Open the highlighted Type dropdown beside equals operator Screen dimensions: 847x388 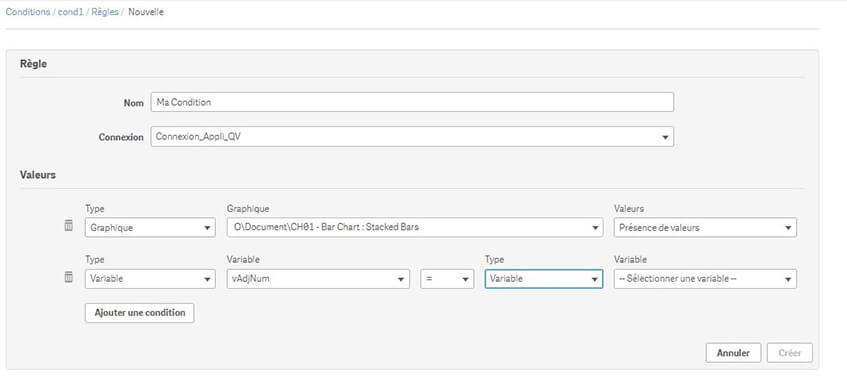point(544,279)
